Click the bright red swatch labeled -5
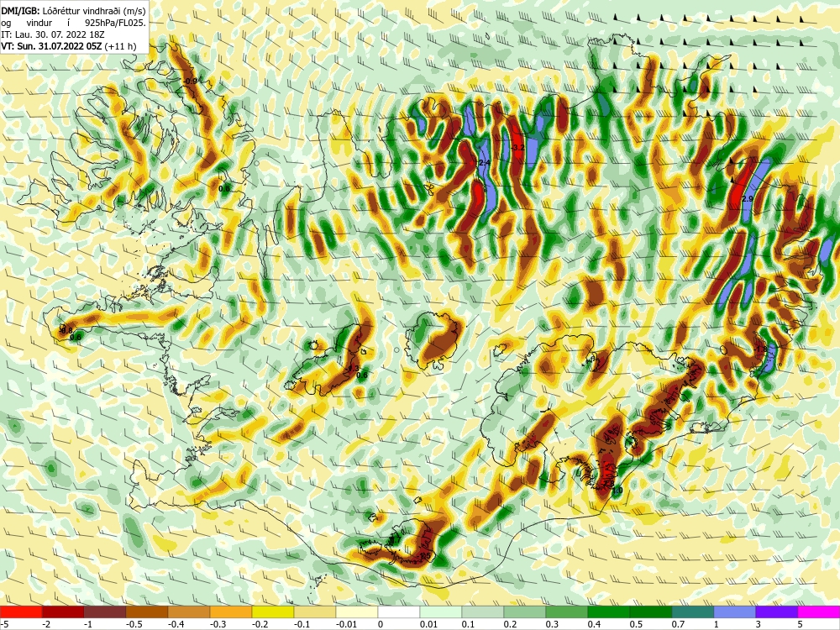Viewport: 840px width, 630px height. tap(21, 612)
